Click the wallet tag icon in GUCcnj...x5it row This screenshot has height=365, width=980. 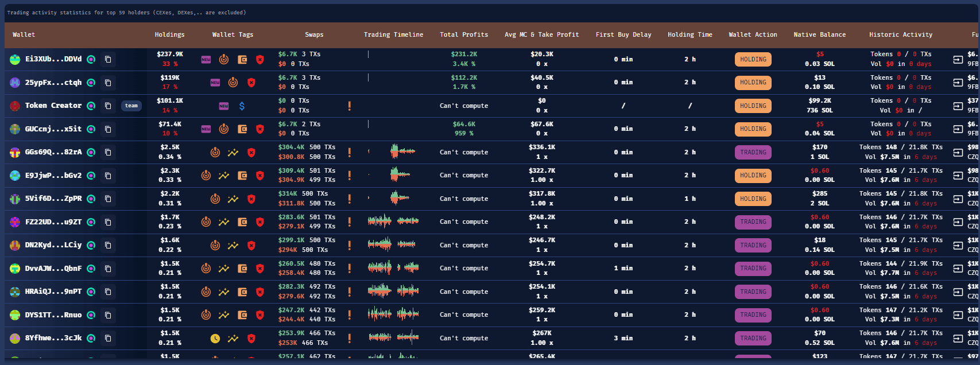click(x=242, y=129)
